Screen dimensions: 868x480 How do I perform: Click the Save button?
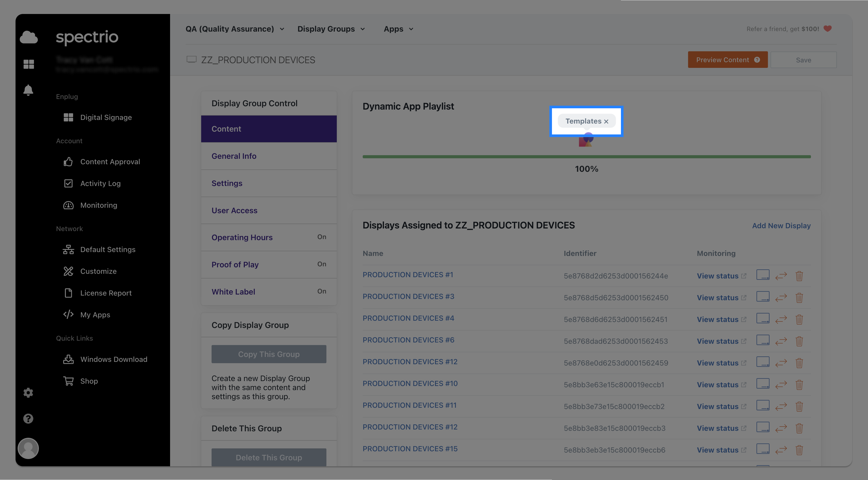point(803,60)
